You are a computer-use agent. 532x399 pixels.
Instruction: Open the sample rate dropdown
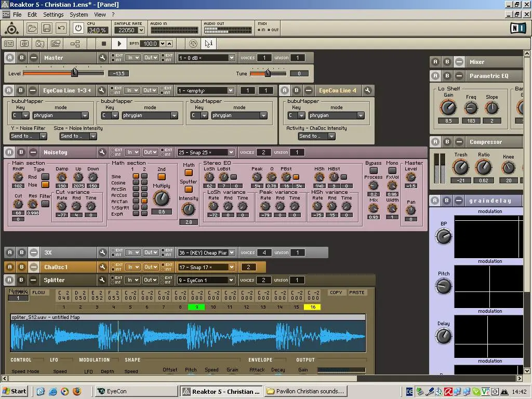coord(141,30)
